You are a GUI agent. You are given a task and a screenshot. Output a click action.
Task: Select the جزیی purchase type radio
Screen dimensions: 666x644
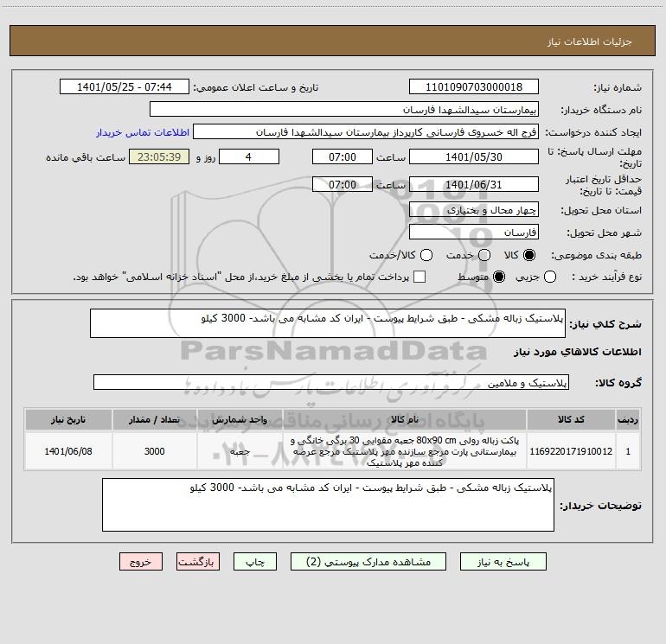[x=550, y=277]
